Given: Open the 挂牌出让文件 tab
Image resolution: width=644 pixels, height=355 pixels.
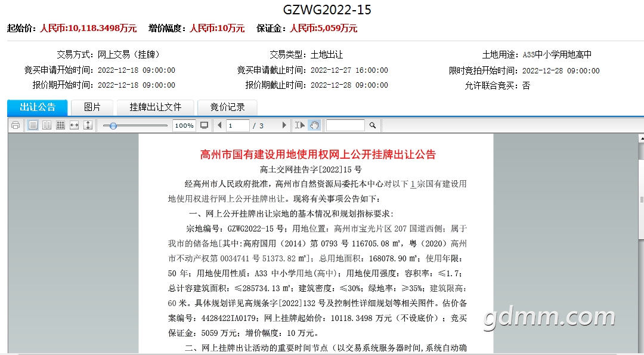Looking at the screenshot, I should (155, 107).
